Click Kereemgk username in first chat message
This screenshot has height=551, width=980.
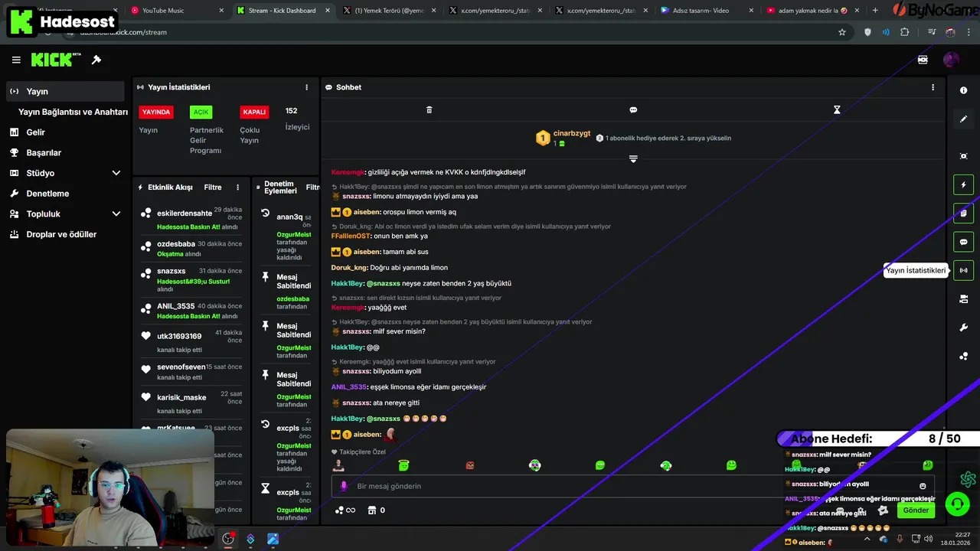coord(348,172)
